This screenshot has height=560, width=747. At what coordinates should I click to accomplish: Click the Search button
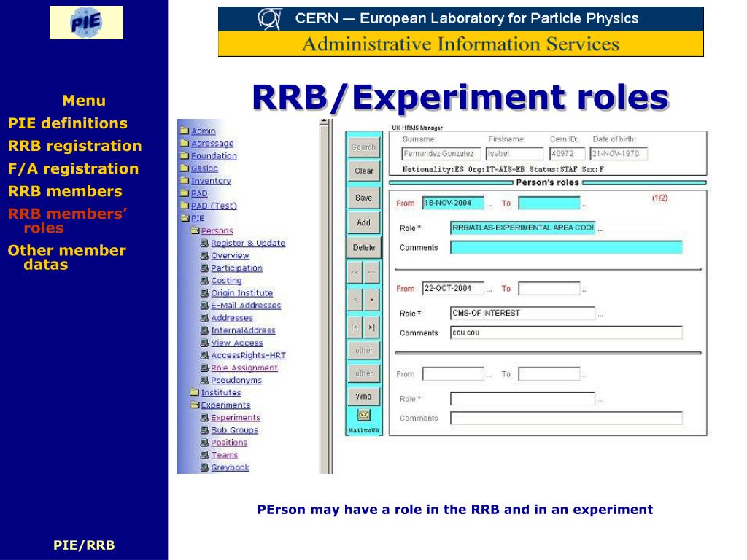coord(363,147)
